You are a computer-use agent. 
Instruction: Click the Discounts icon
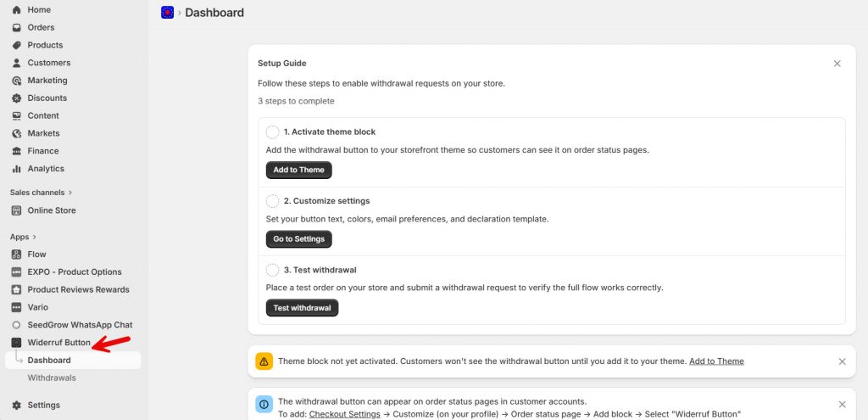(16, 98)
